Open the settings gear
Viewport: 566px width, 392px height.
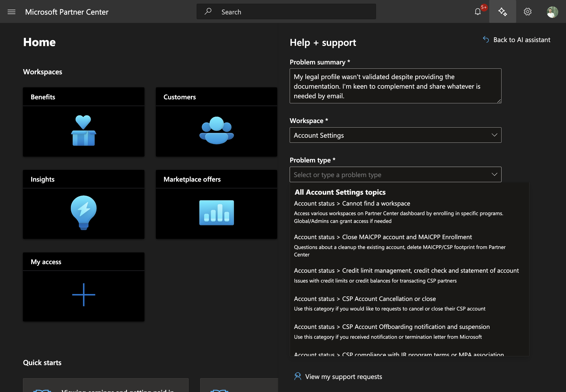click(x=528, y=12)
